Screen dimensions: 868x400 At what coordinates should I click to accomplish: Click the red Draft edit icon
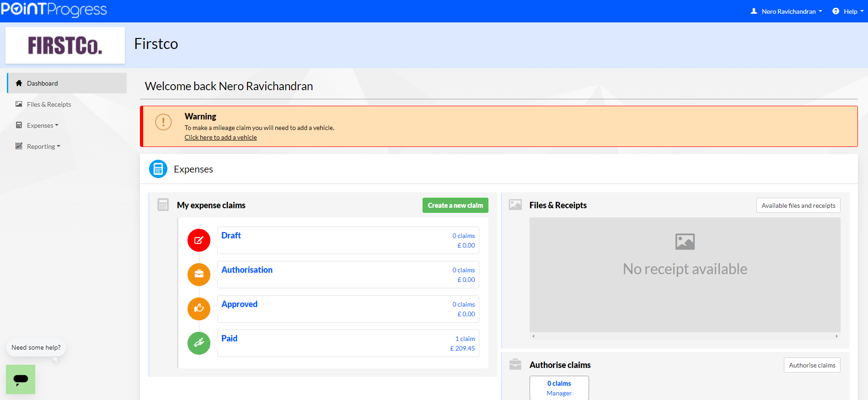click(199, 240)
